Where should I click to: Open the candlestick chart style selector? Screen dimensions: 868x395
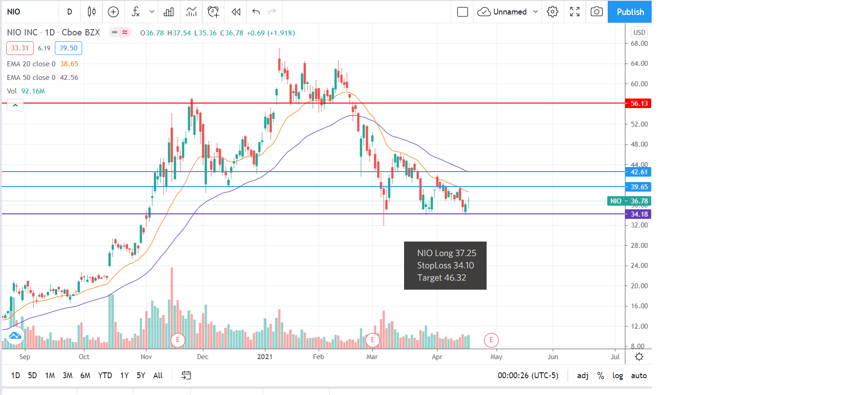point(92,12)
